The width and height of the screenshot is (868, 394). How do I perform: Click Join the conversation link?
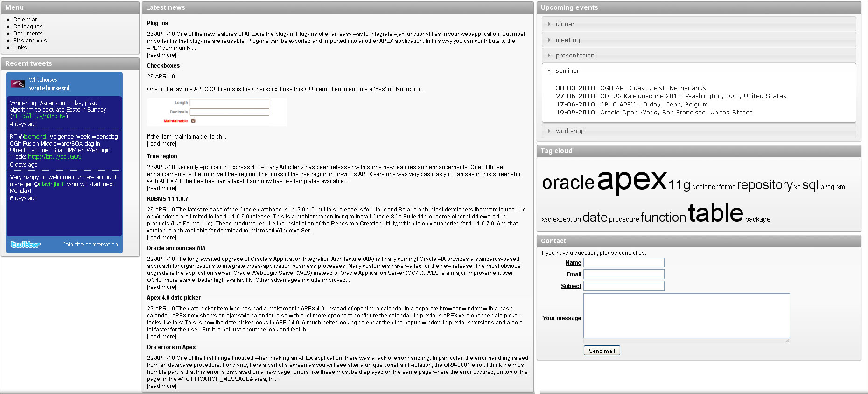pyautogui.click(x=91, y=245)
